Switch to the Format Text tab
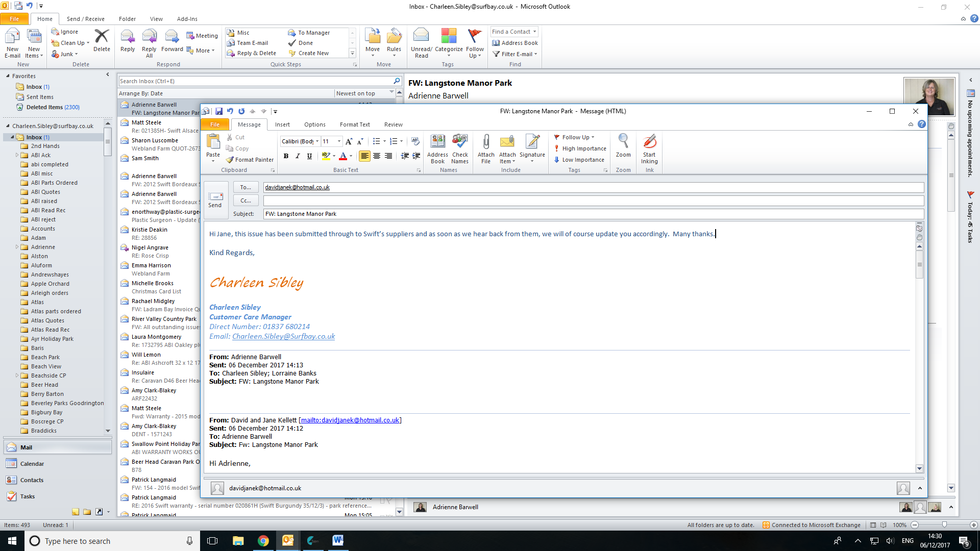The height and width of the screenshot is (551, 980). [x=355, y=124]
